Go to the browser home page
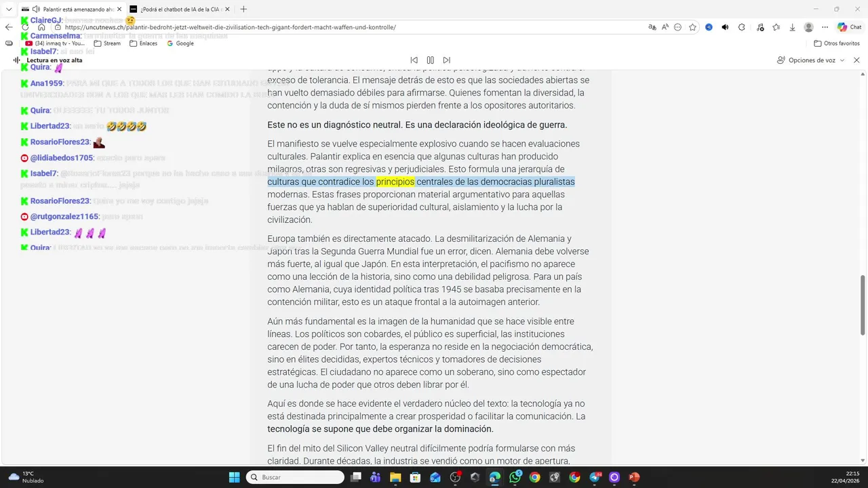 [41, 27]
